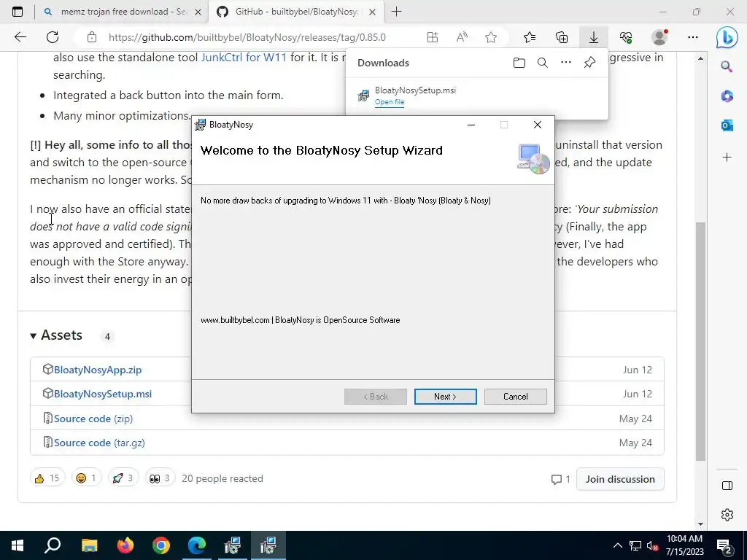Toggle the Downloads toolbar button
The width and height of the screenshot is (747, 560).
tap(594, 37)
